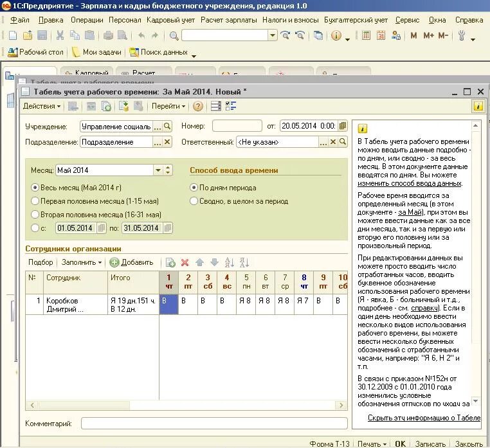Click the Copy icon in main toolbar
The width and height of the screenshot is (490, 448).
[x=75, y=35]
